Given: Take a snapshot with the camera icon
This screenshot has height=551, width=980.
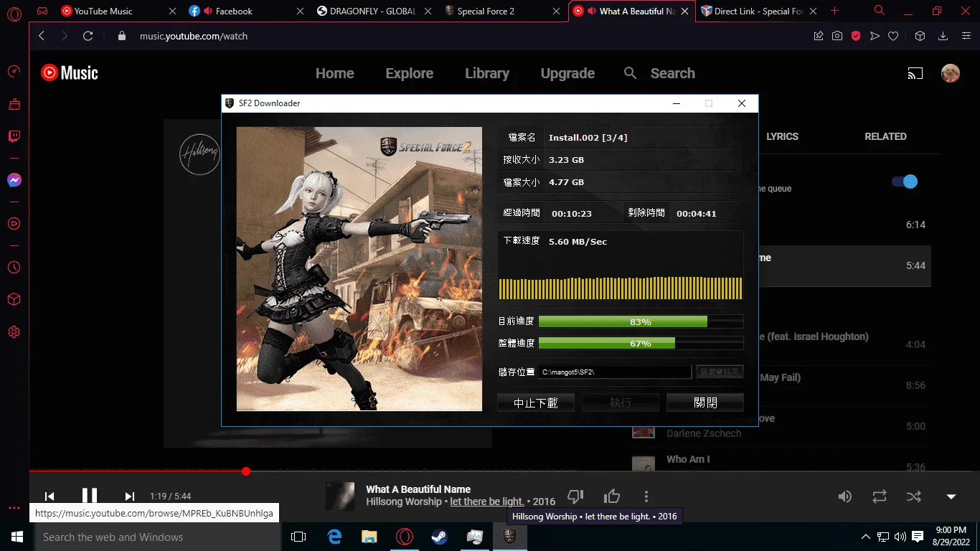Looking at the screenshot, I should point(837,36).
